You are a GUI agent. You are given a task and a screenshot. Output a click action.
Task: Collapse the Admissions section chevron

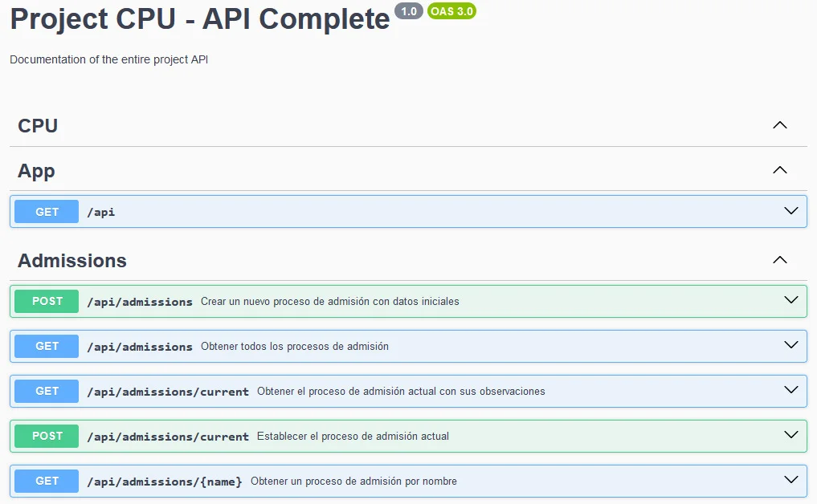pyautogui.click(x=779, y=260)
